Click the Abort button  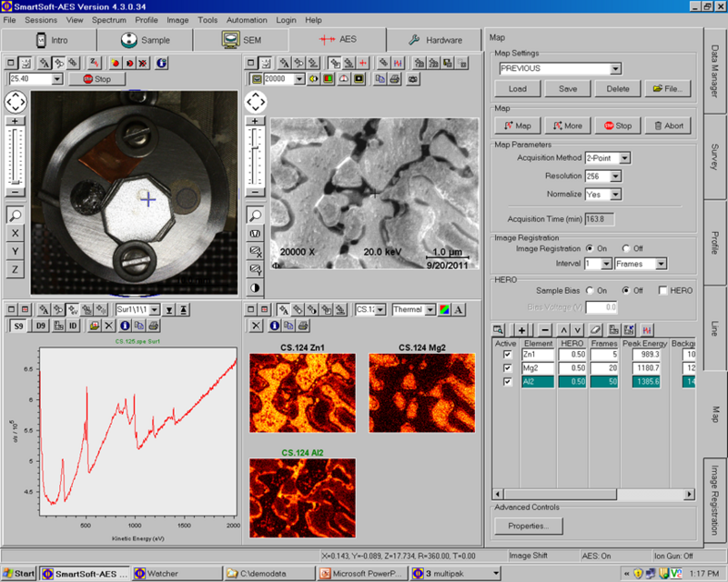pyautogui.click(x=670, y=125)
